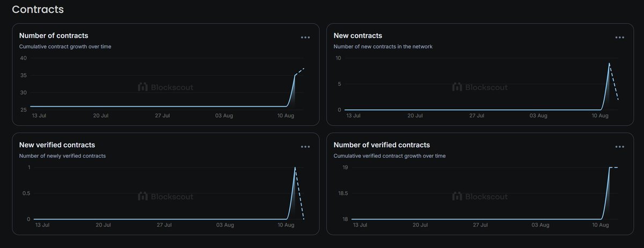Select 'Cumulative contract growth over time' description
Image resolution: width=644 pixels, height=248 pixels.
(65, 47)
